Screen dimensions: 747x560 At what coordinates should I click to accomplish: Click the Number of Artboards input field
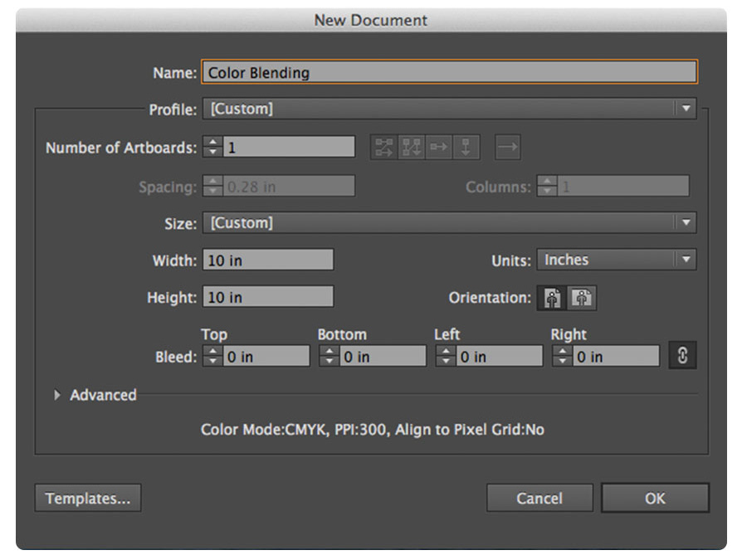tap(289, 147)
